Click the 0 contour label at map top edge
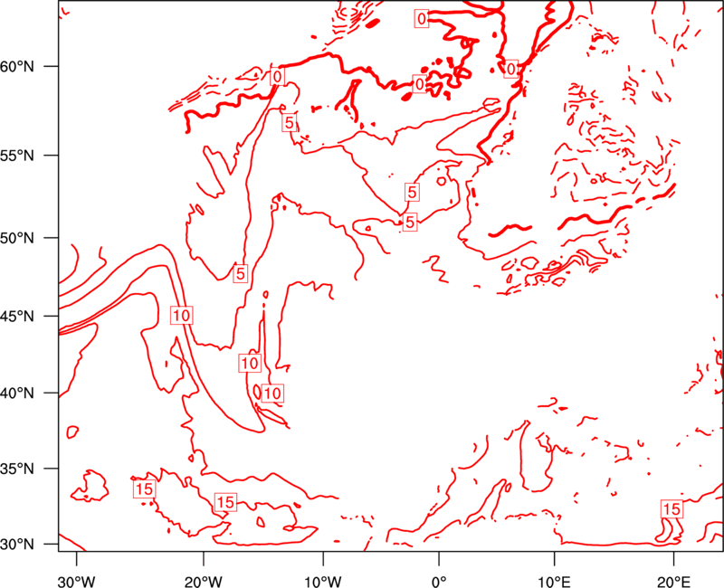The image size is (724, 588). (x=422, y=19)
